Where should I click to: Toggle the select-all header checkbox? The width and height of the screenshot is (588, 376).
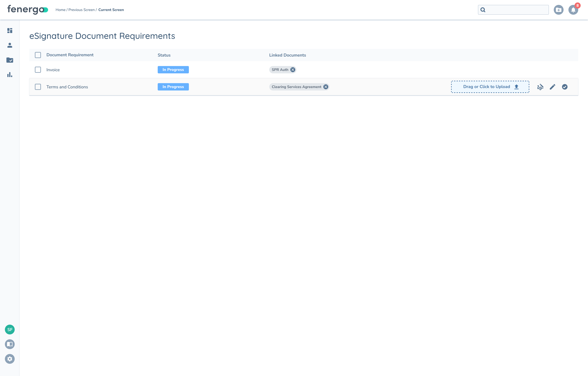38,55
